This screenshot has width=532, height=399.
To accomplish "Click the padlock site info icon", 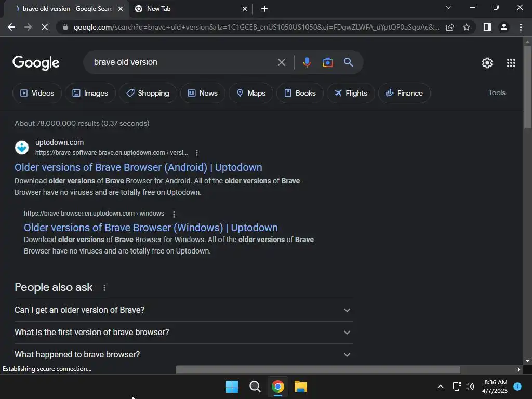I will [x=65, y=27].
